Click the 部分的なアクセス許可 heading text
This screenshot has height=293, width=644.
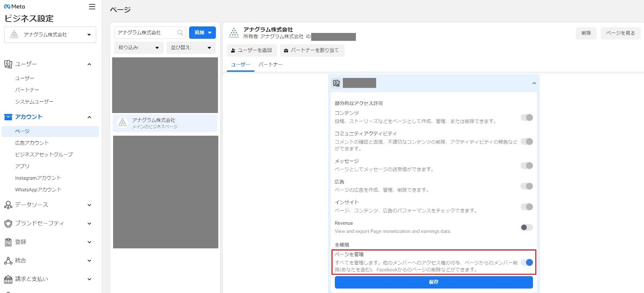point(359,103)
